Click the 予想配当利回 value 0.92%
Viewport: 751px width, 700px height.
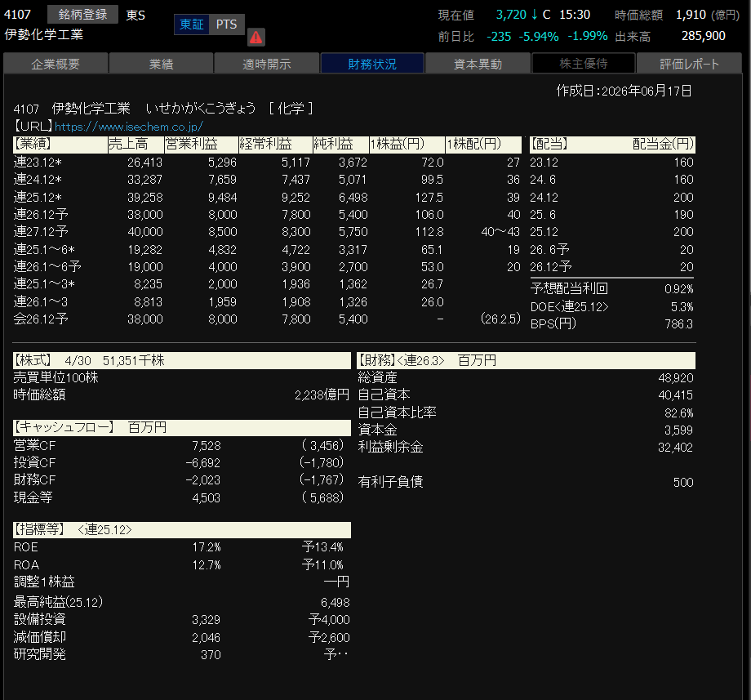[x=678, y=289]
